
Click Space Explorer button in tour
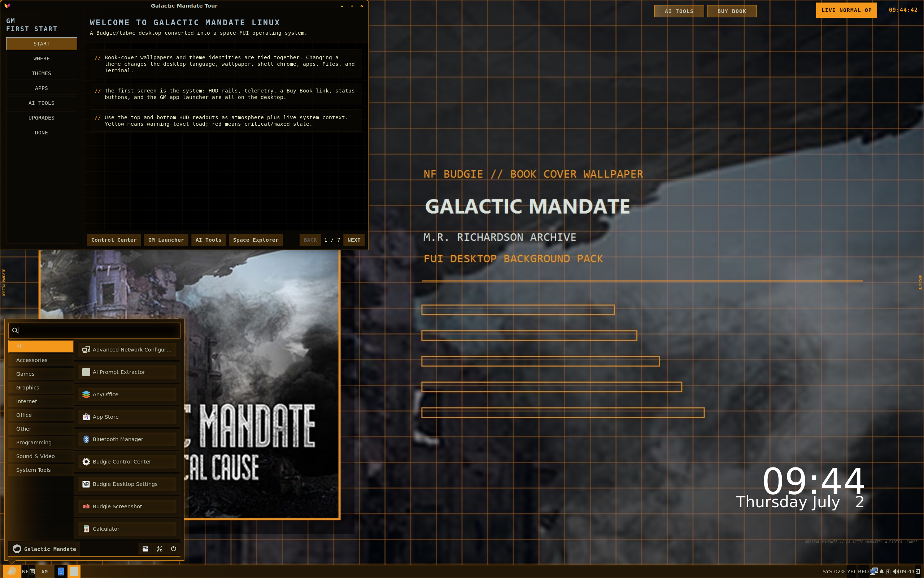[x=256, y=240]
